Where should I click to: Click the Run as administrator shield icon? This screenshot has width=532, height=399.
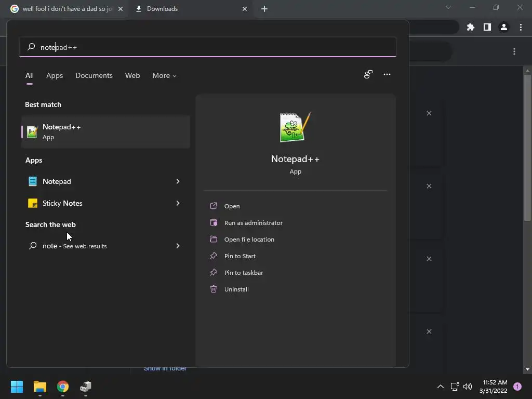[x=214, y=222]
